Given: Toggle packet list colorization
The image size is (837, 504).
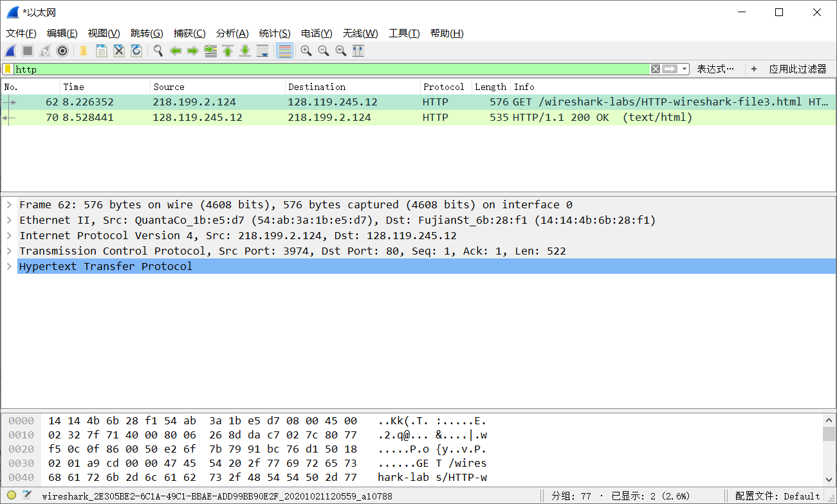Looking at the screenshot, I should pyautogui.click(x=284, y=51).
